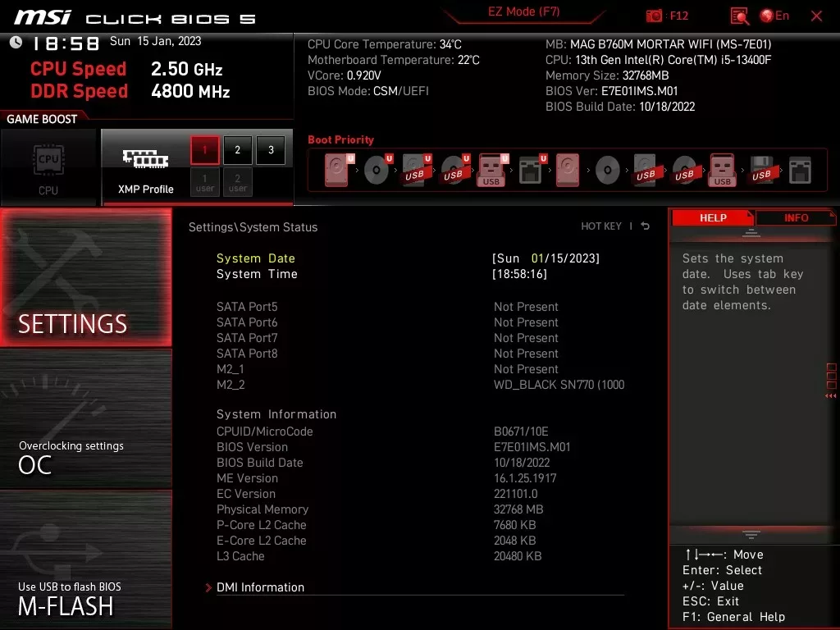Enable XMP Profile 1
The image size is (840, 630).
[x=204, y=150]
